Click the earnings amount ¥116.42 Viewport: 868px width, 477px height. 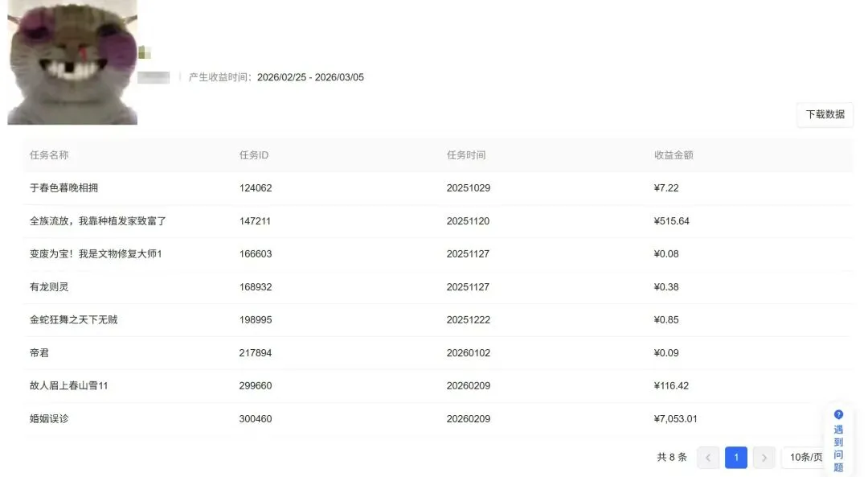tap(671, 385)
